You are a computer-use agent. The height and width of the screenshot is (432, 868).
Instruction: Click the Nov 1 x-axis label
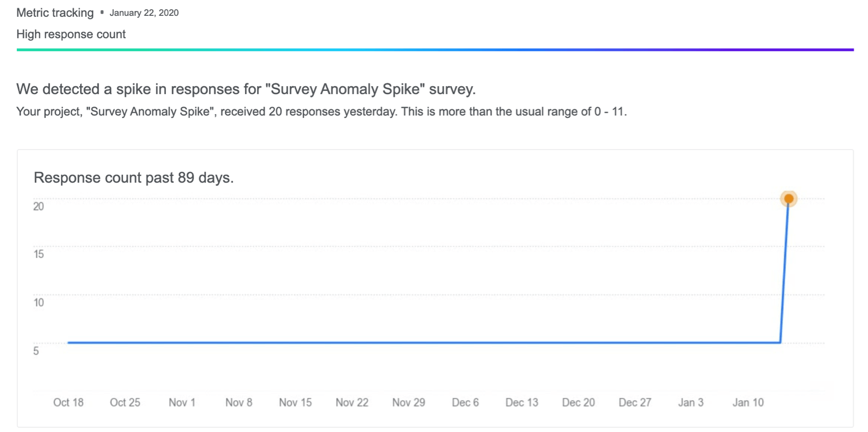point(182,402)
